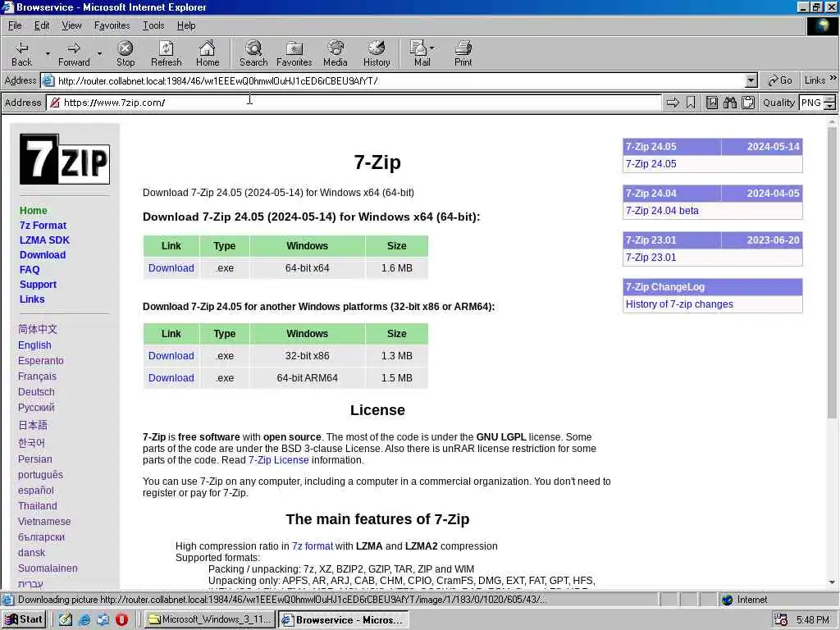The width and height of the screenshot is (840, 630).
Task: Click the IE Forward arrow button
Action: 74,53
